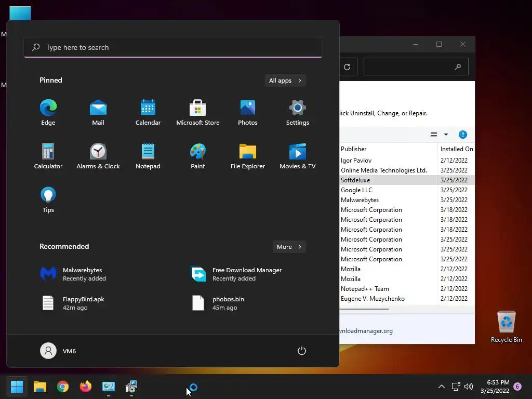The width and height of the screenshot is (532, 399).
Task: Launch Notepad from pinned apps
Action: [148, 156]
